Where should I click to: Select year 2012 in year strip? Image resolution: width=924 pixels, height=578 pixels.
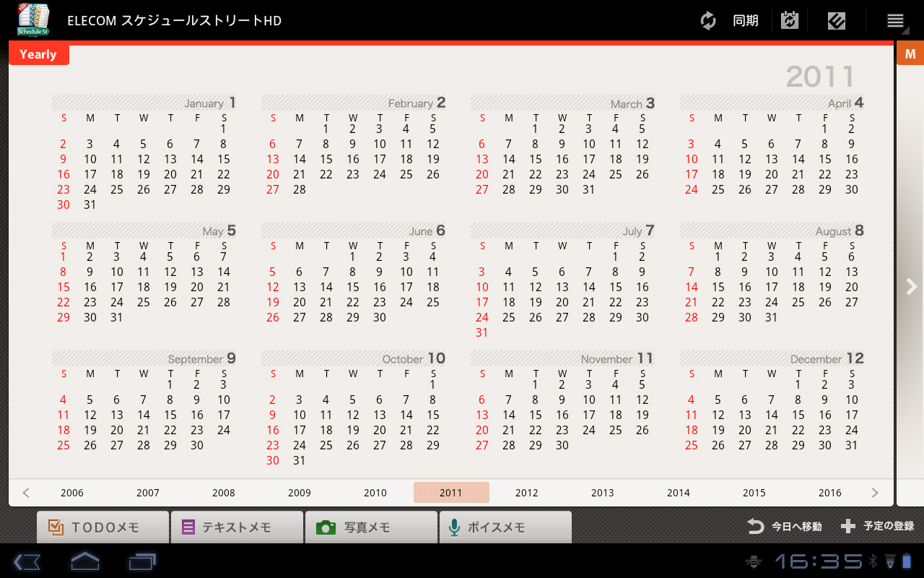527,493
